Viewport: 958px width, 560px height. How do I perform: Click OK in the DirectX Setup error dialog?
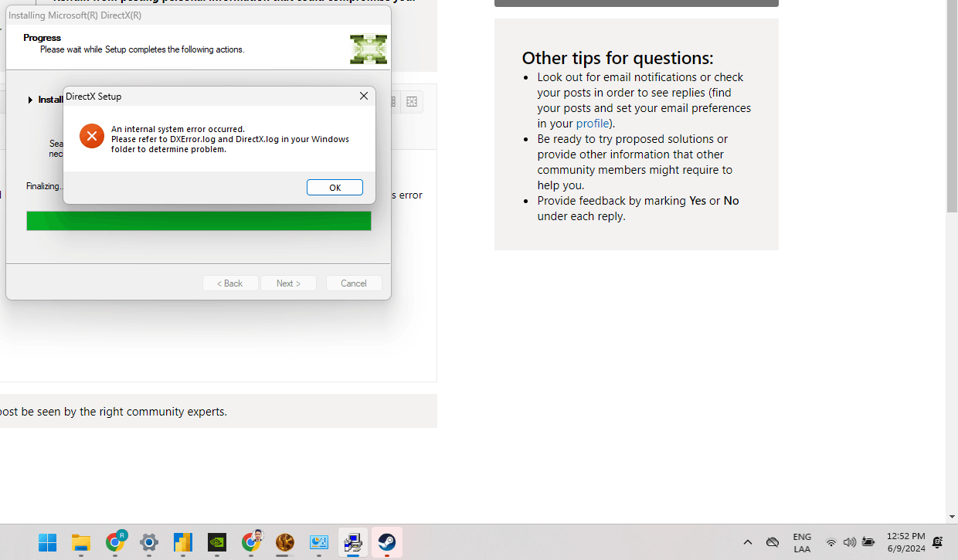pyautogui.click(x=335, y=188)
